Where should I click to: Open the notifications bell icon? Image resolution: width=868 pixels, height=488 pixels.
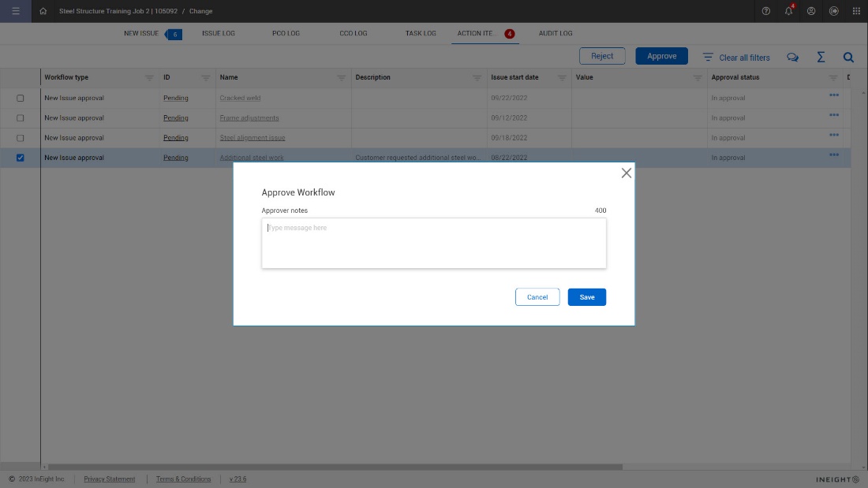click(x=788, y=11)
